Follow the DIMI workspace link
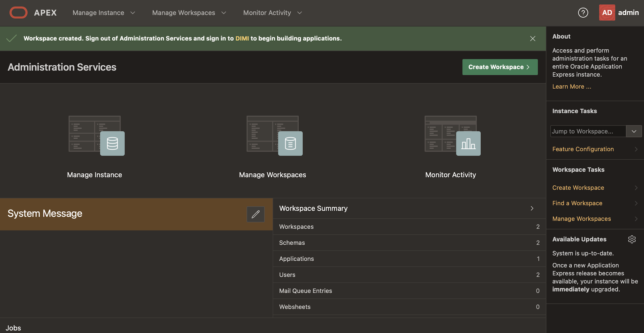The image size is (644, 333). 242,38
